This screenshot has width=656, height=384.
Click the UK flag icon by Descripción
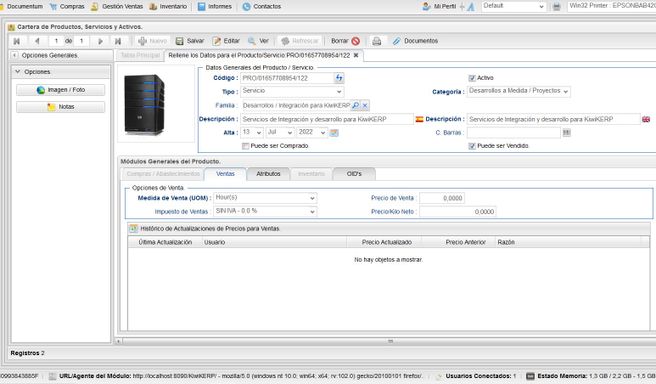(x=646, y=119)
